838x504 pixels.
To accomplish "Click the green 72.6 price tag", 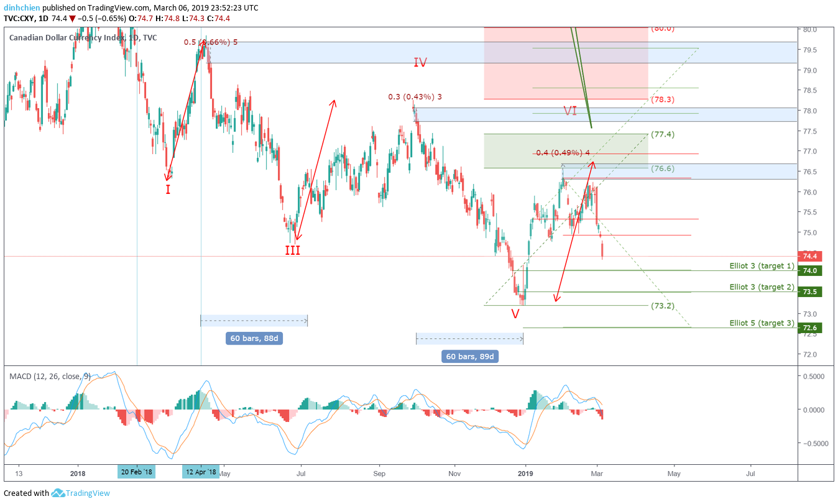I will 811,328.
